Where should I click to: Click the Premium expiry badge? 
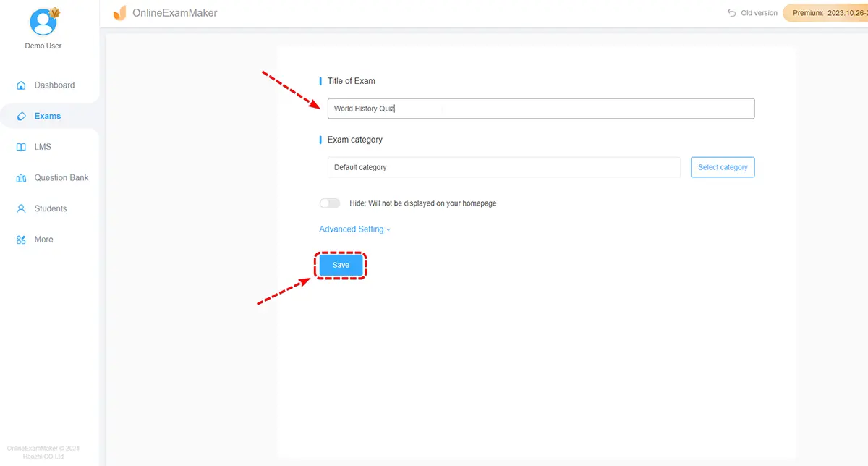click(826, 13)
